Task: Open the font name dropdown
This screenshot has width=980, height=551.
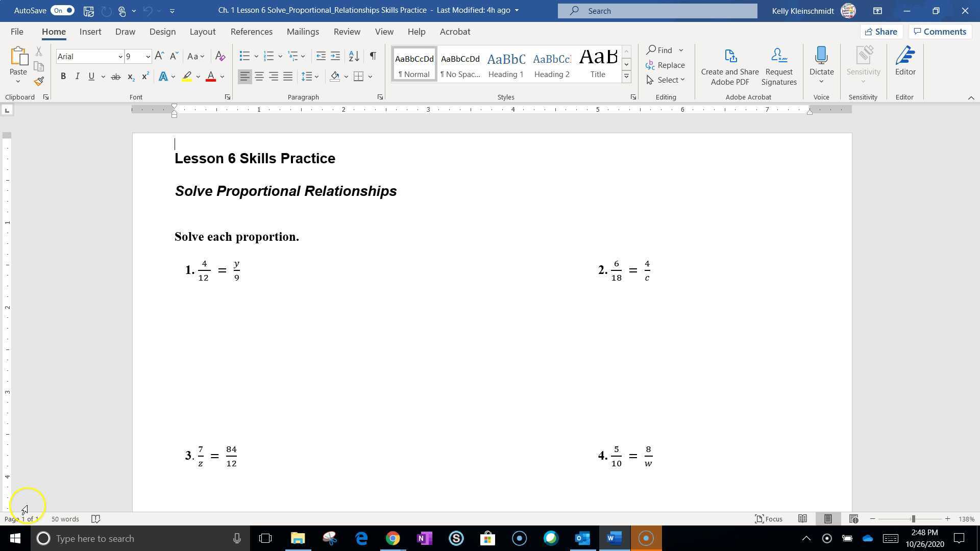Action: point(120,56)
